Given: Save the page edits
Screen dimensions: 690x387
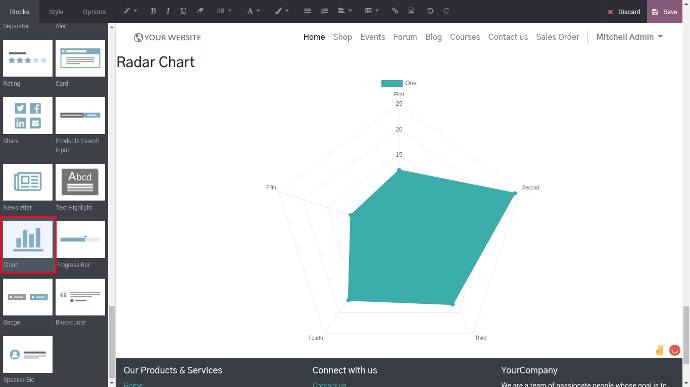Looking at the screenshot, I should tap(665, 11).
